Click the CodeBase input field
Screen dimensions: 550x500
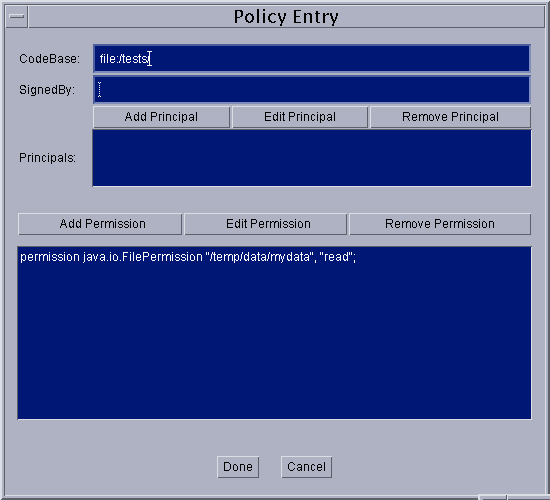coord(312,59)
